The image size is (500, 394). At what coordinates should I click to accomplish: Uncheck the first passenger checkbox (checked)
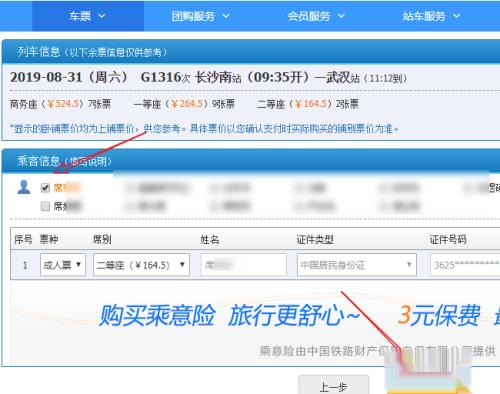(x=45, y=188)
